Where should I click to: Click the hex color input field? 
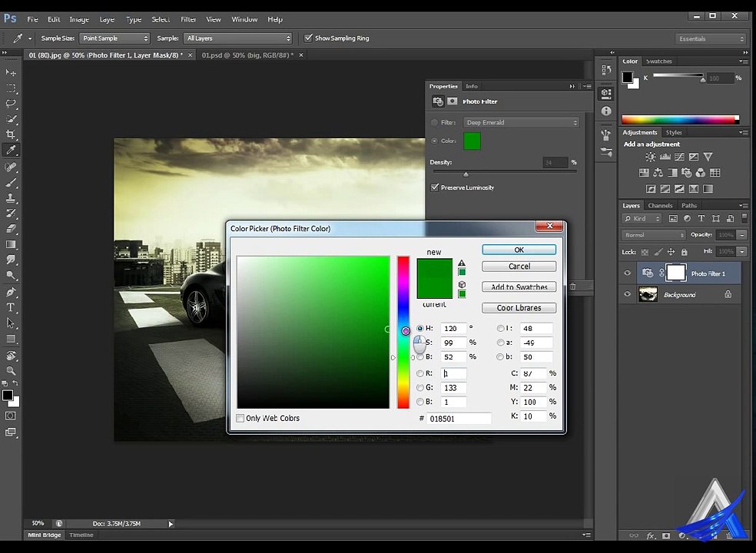[459, 419]
